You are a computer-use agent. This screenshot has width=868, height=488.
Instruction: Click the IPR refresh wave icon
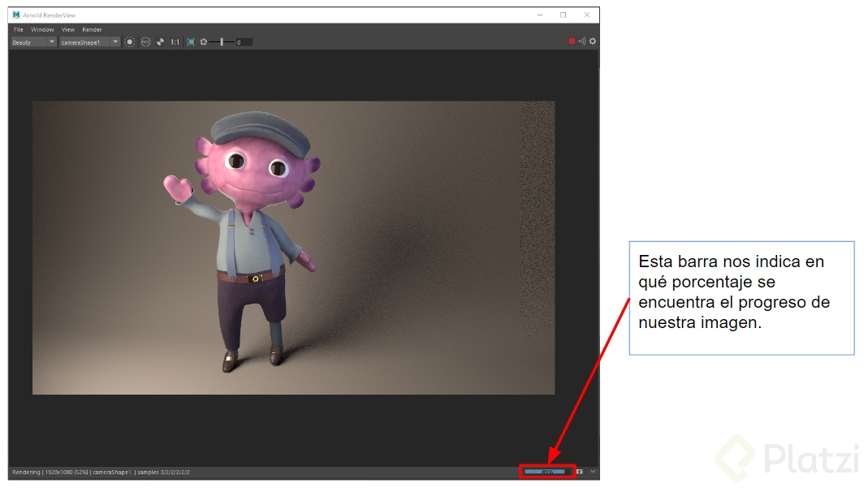pos(582,41)
